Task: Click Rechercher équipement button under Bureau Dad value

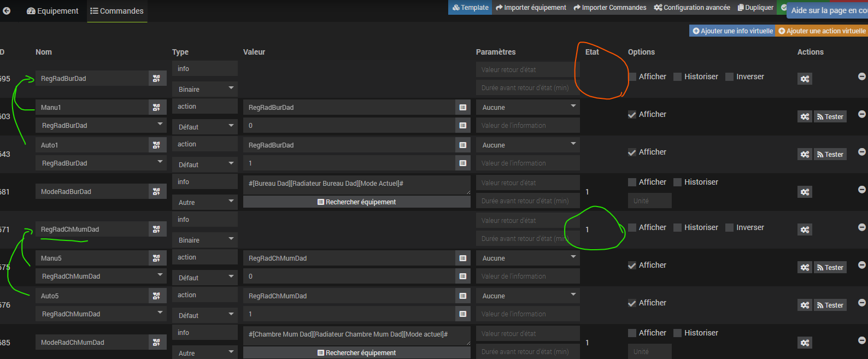Action: point(356,202)
